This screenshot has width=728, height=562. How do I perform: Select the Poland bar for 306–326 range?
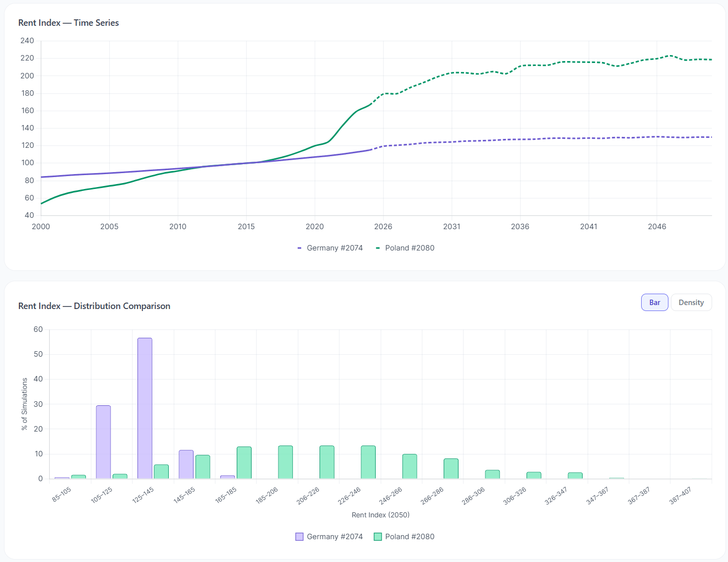(x=533, y=475)
